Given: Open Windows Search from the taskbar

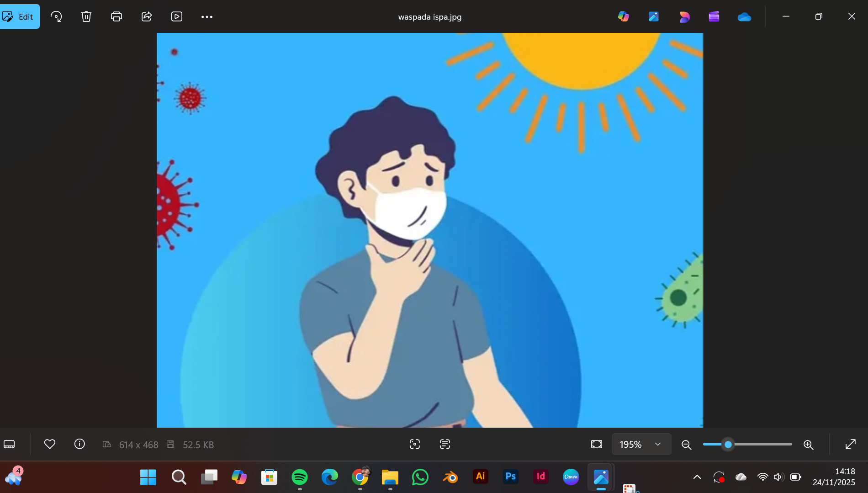Looking at the screenshot, I should (x=179, y=477).
